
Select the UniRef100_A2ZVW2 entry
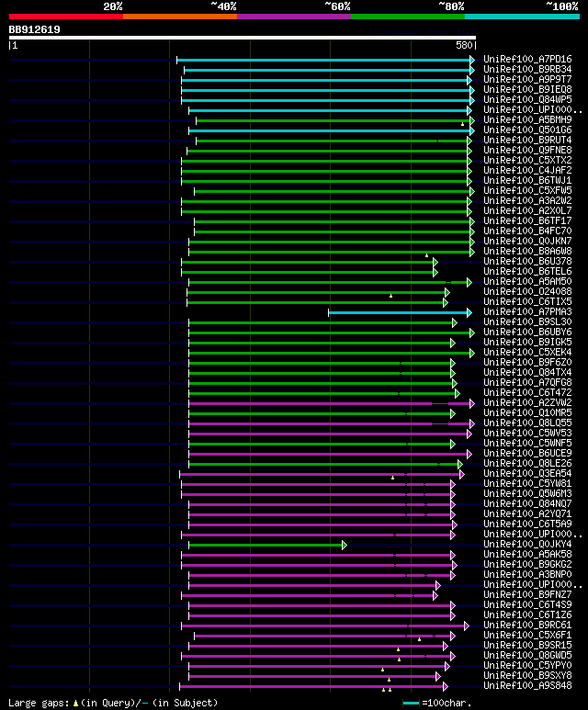(527, 402)
